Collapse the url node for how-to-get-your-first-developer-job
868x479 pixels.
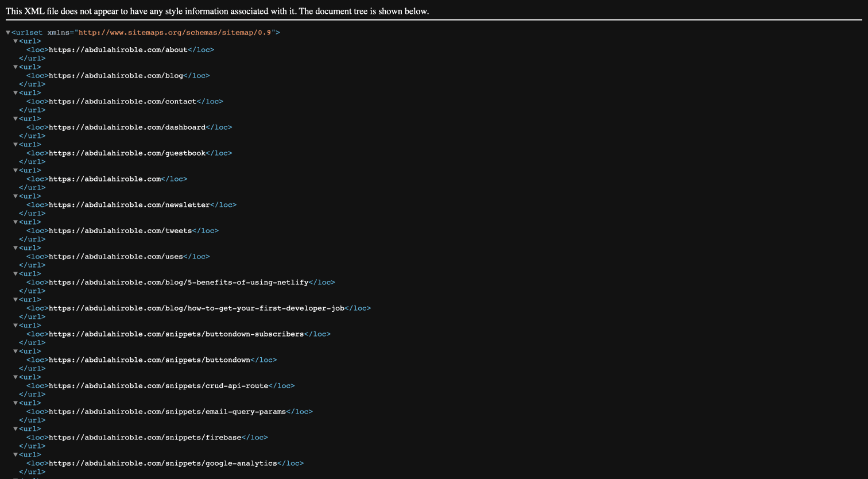tap(15, 299)
